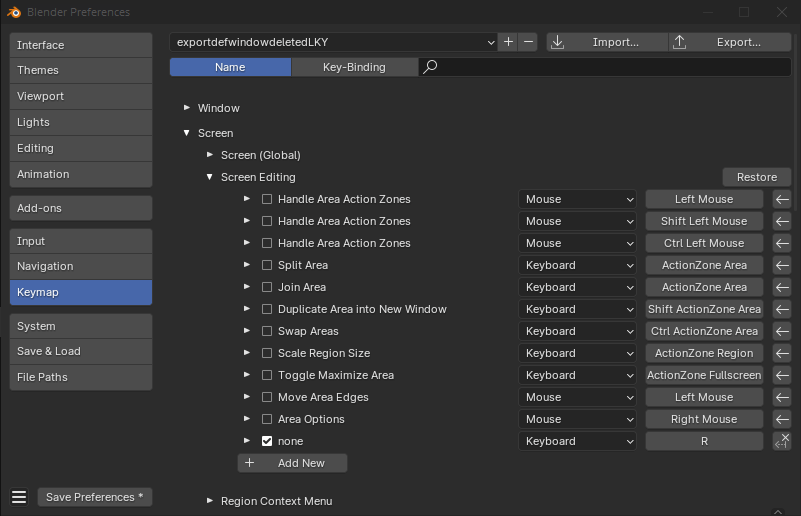Image resolution: width=801 pixels, height=516 pixels.
Task: Enable the Split Area checkbox
Action: coord(267,265)
